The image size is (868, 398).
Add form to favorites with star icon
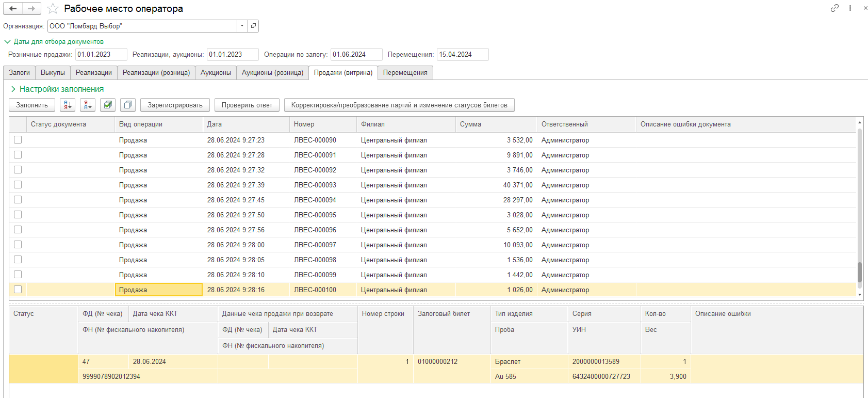(53, 9)
